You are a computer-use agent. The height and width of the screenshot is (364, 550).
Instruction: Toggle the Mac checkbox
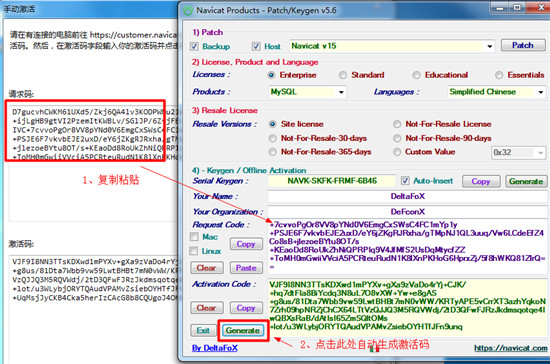[x=194, y=237]
